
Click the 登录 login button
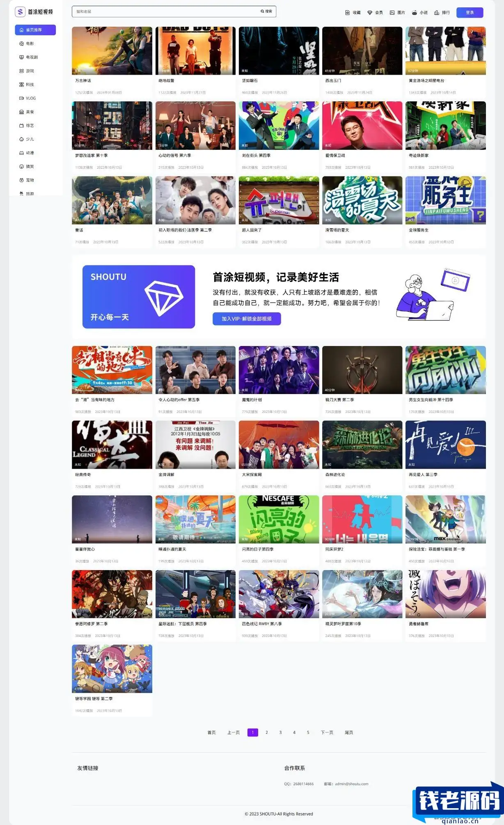[470, 12]
